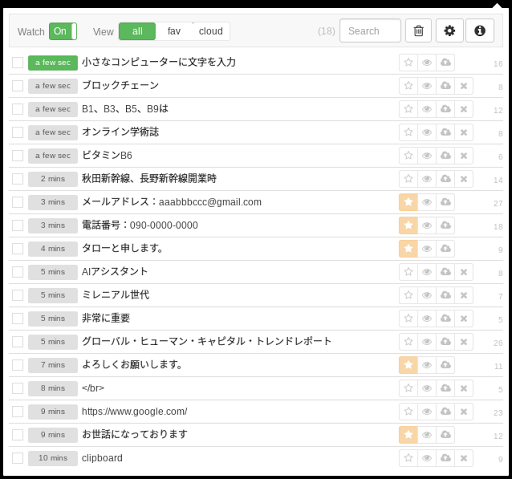Select the よろしくお願いします。 clip text
This screenshot has width=512, height=479.
[x=132, y=365]
